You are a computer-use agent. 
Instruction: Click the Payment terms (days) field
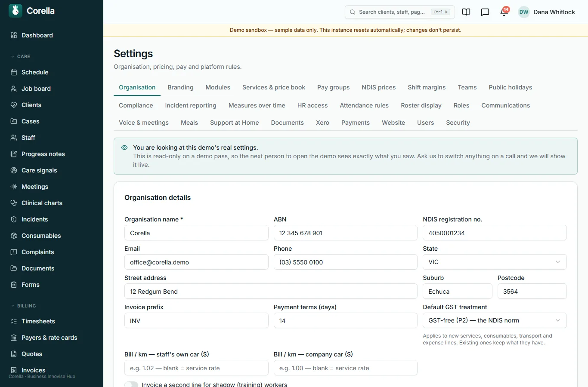click(x=345, y=320)
